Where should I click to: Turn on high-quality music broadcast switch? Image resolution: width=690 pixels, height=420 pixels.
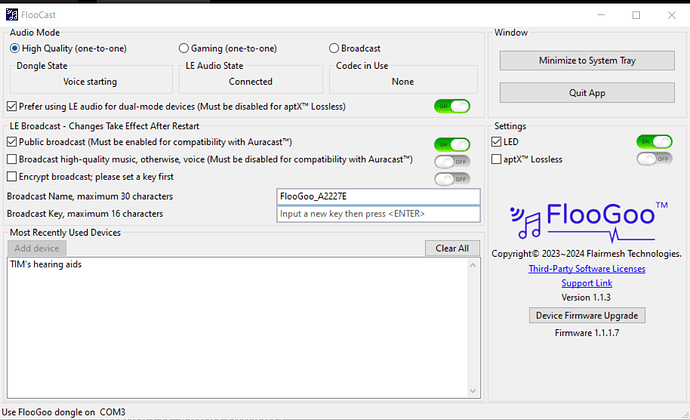pos(452,162)
